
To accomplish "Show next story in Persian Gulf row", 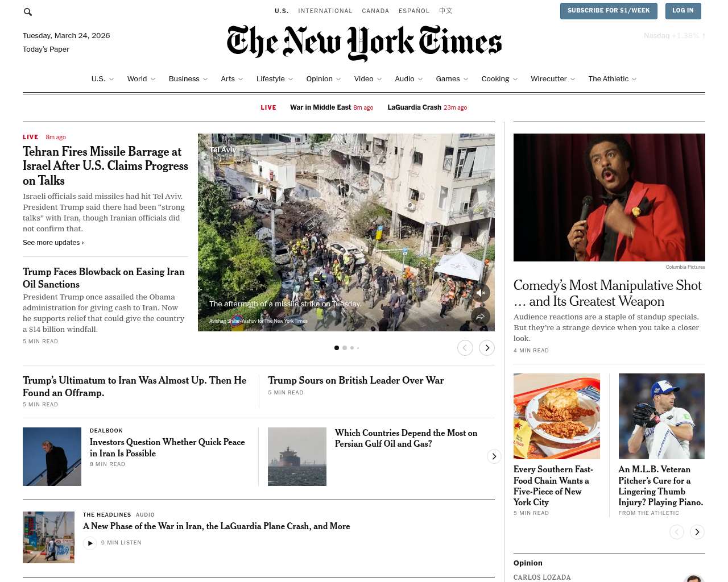I will (494, 456).
